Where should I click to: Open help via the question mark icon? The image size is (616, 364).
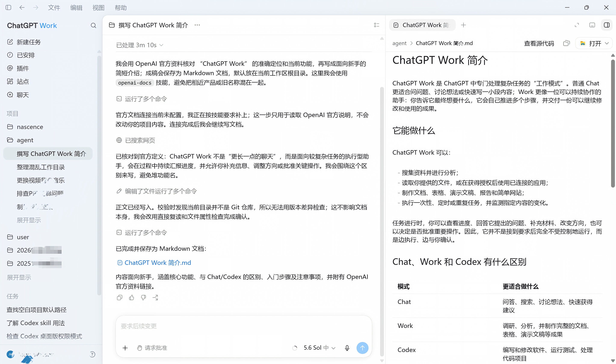click(x=92, y=354)
